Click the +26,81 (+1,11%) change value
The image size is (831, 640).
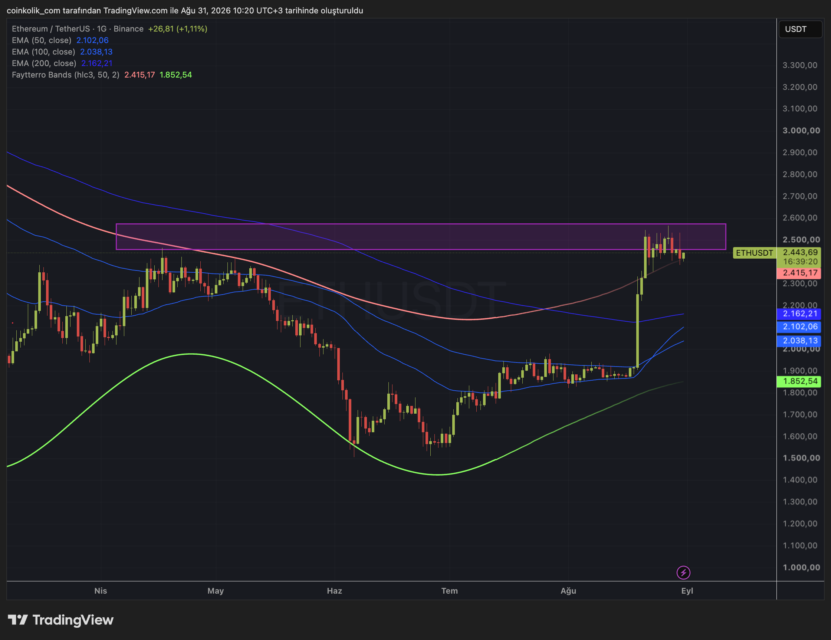[x=178, y=29]
